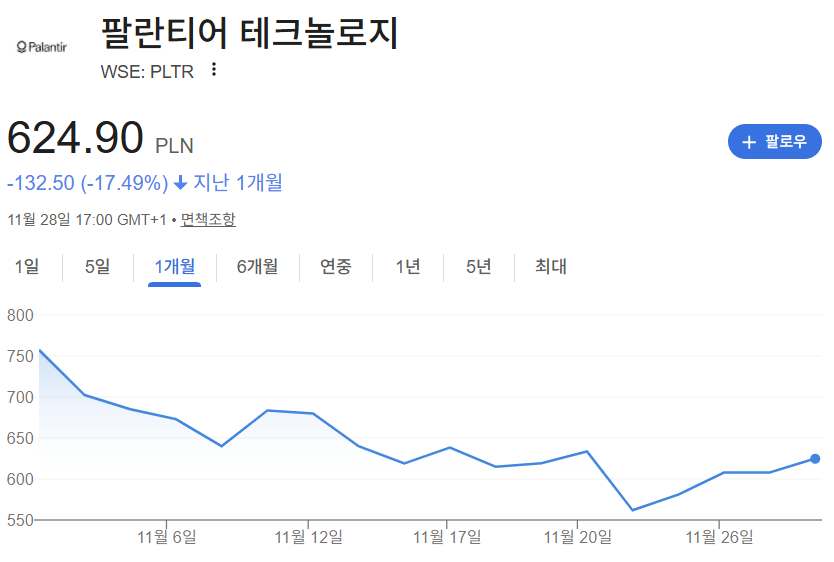Click the 11월 26일 axis label

click(719, 537)
